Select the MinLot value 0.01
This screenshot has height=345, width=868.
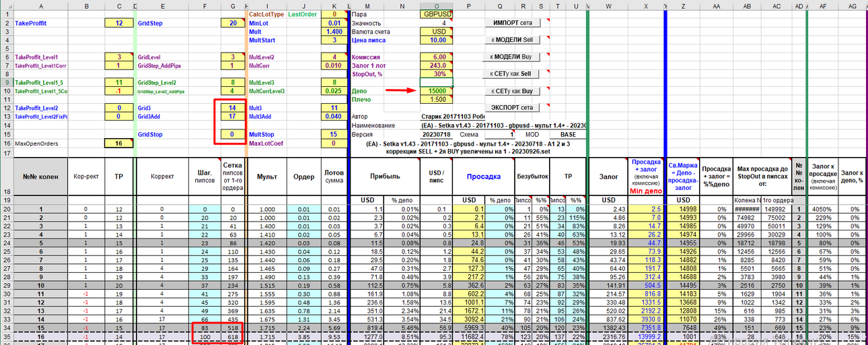click(334, 23)
